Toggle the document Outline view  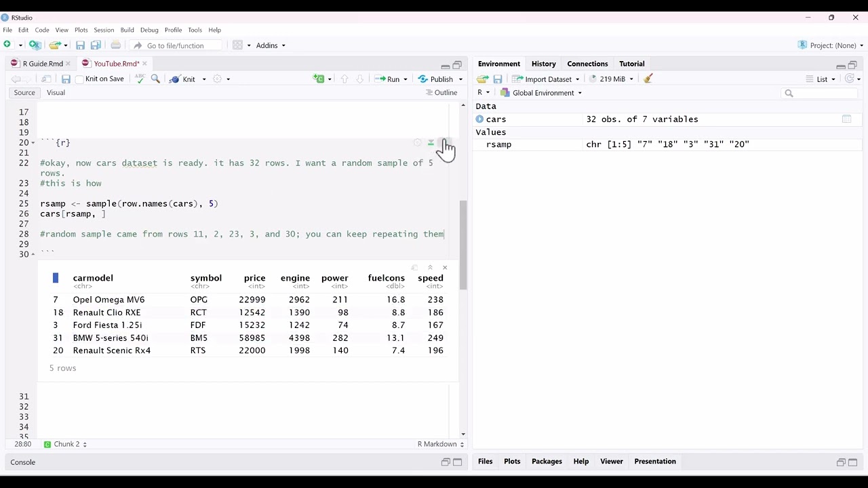pyautogui.click(x=441, y=93)
